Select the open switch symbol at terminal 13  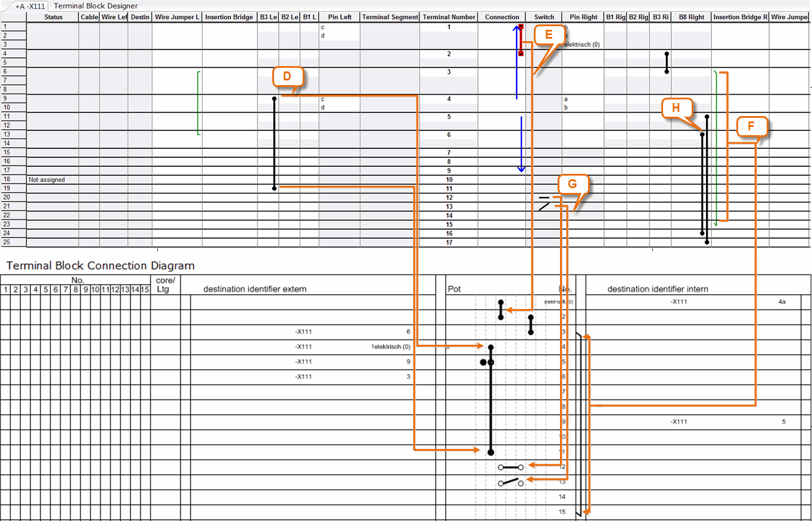(x=544, y=207)
